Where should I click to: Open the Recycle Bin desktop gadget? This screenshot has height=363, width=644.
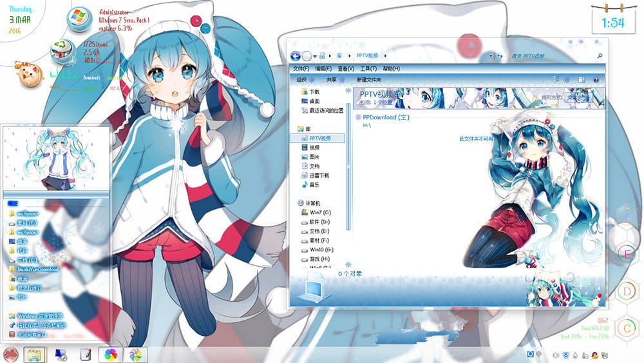click(x=63, y=52)
